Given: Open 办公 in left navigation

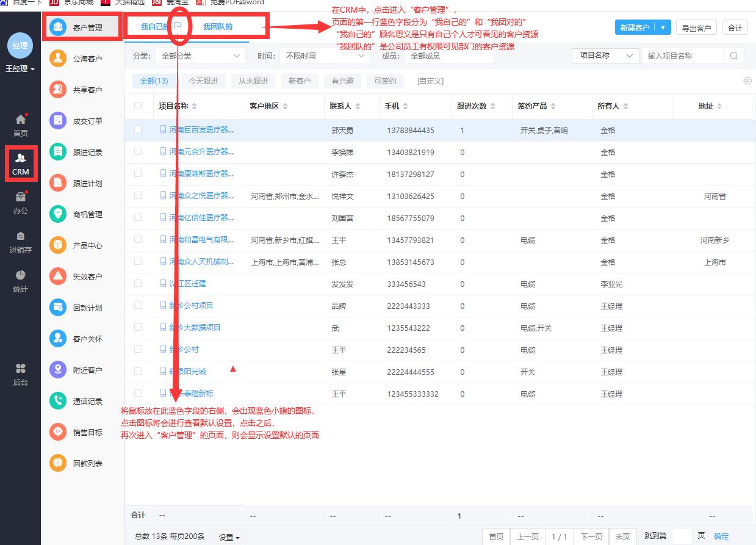Looking at the screenshot, I should (21, 203).
